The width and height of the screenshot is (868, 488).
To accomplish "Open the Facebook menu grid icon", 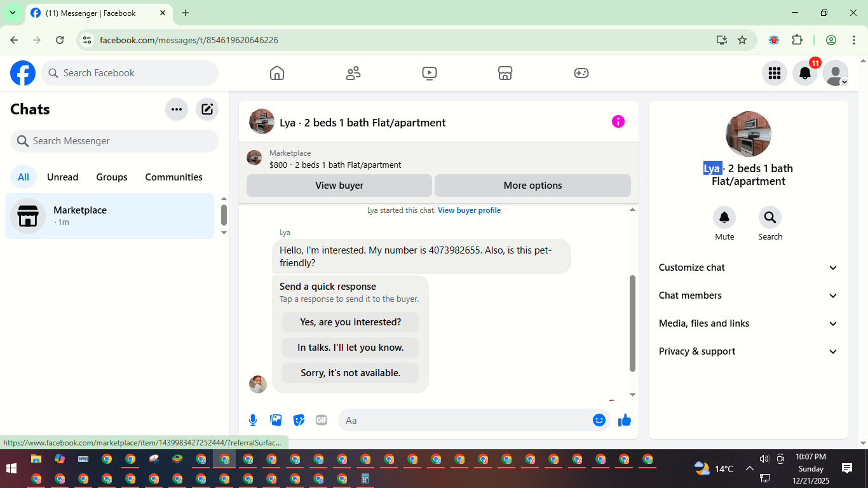I will click(774, 73).
